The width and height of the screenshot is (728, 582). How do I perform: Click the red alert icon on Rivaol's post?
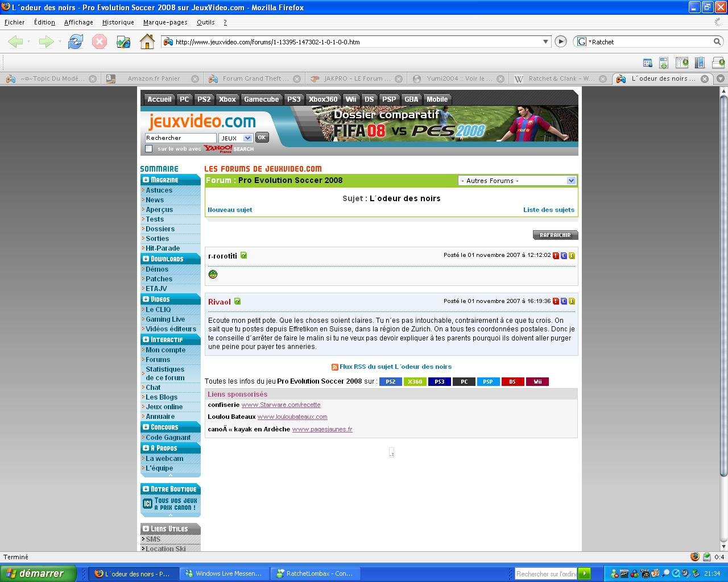click(x=556, y=301)
